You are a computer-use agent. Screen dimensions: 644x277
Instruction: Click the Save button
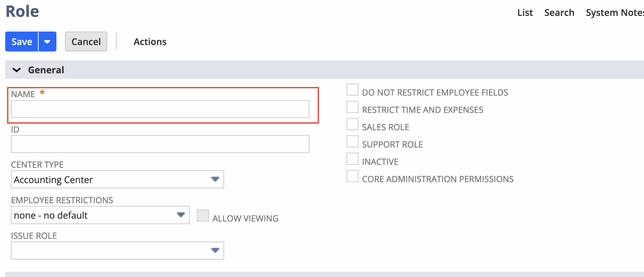coord(22,42)
